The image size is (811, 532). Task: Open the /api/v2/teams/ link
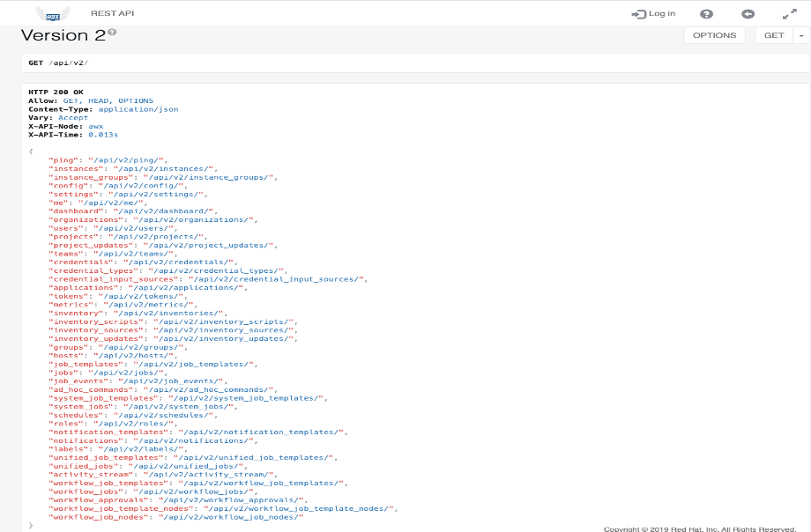click(133, 254)
